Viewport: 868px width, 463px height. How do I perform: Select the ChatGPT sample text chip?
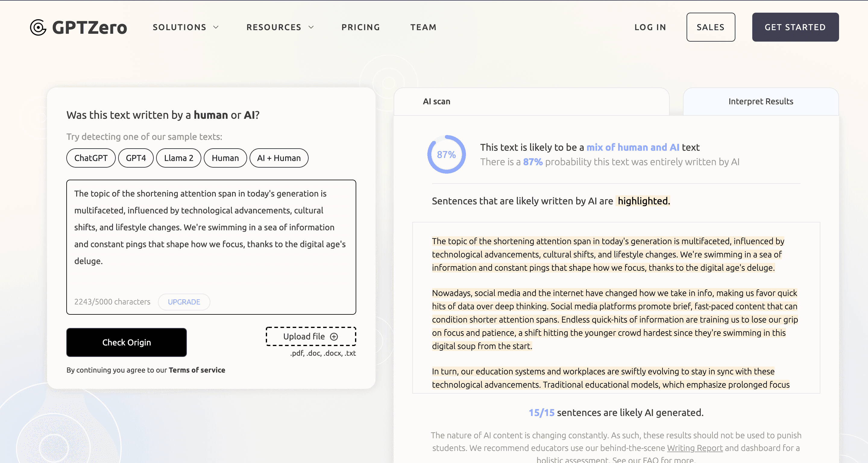(x=91, y=158)
